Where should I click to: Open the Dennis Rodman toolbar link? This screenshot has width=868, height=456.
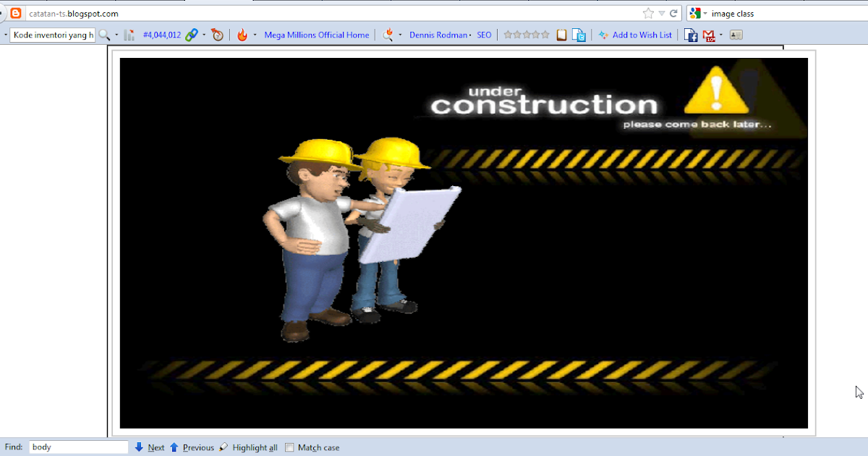point(438,35)
